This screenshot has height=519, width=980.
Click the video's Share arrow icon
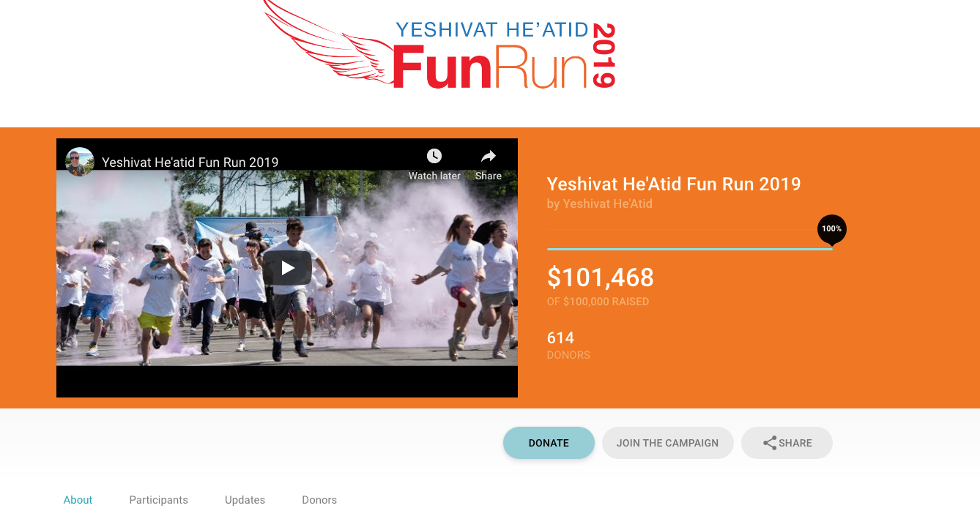point(489,156)
